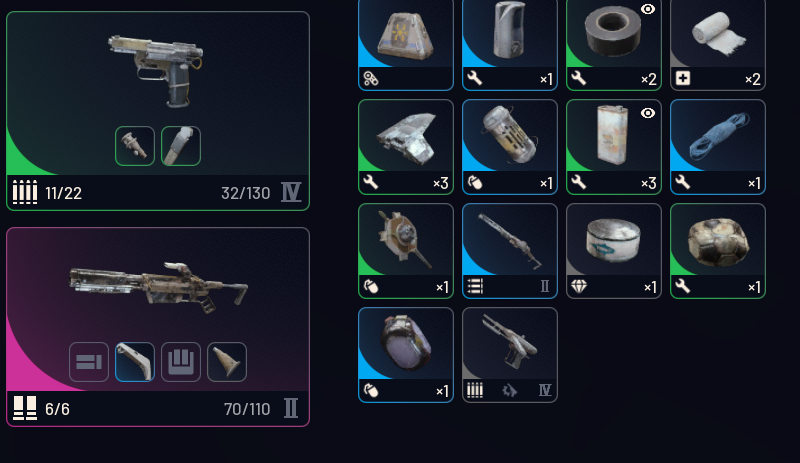800x463 pixels.
Task: Select the pistol muzzle attachment slot
Action: (x=135, y=146)
